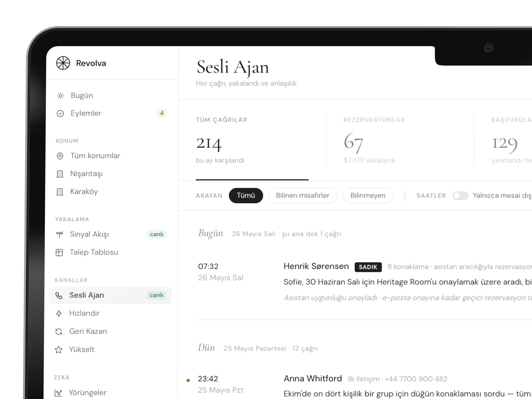Click the bu ay karşılandı caption
The image size is (532, 399).
[x=220, y=160]
